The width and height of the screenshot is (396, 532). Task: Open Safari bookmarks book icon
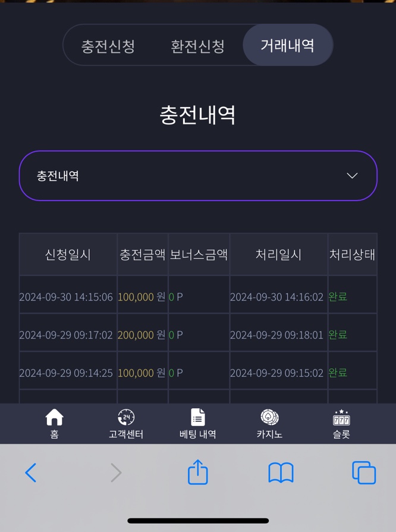point(281,472)
